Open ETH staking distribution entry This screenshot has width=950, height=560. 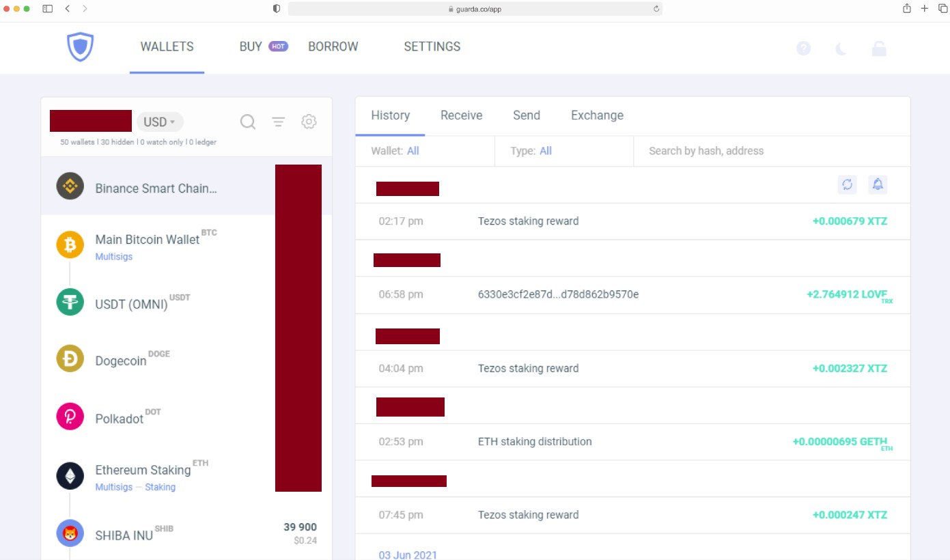(x=632, y=442)
